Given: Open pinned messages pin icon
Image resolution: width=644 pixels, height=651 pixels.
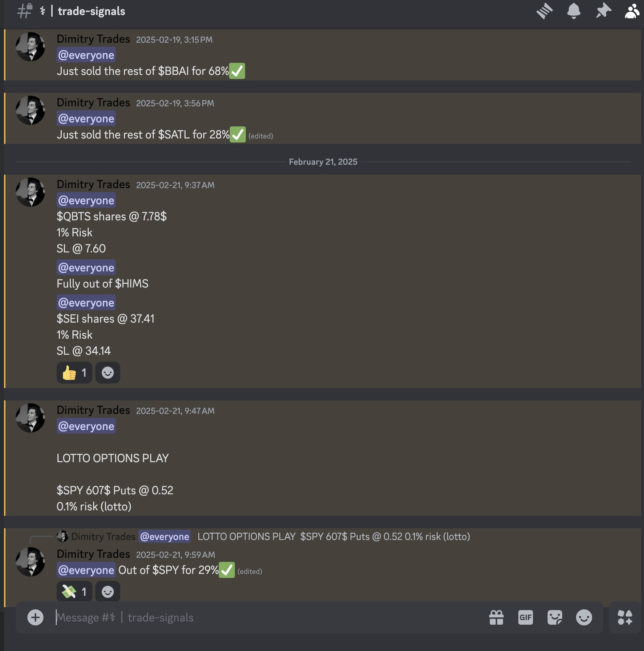Looking at the screenshot, I should click(603, 11).
